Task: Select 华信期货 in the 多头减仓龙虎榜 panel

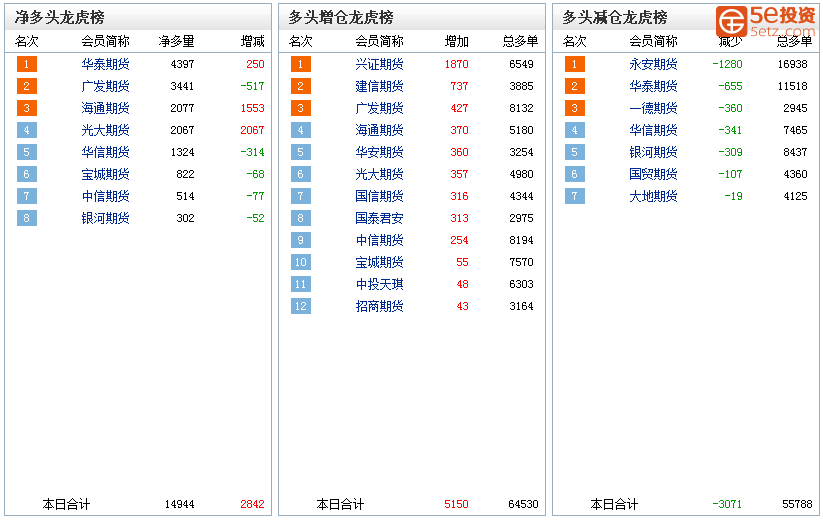Action: point(653,130)
